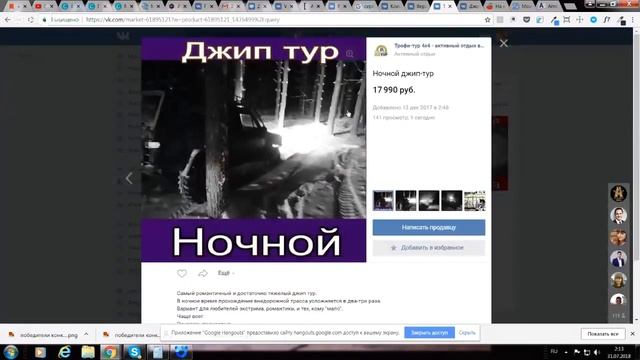The image size is (640, 360).
Task: Share the product with the arrow icon
Action: coord(203,273)
